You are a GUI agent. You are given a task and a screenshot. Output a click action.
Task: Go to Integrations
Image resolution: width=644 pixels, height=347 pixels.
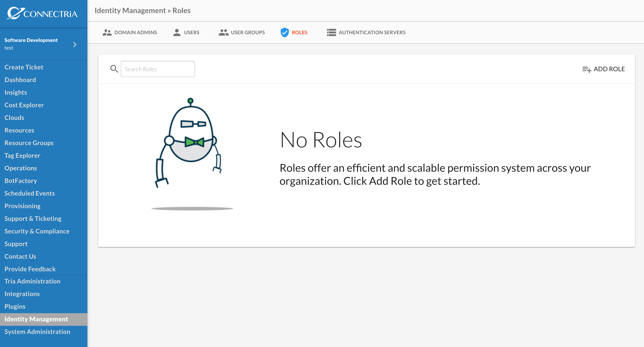tap(22, 294)
